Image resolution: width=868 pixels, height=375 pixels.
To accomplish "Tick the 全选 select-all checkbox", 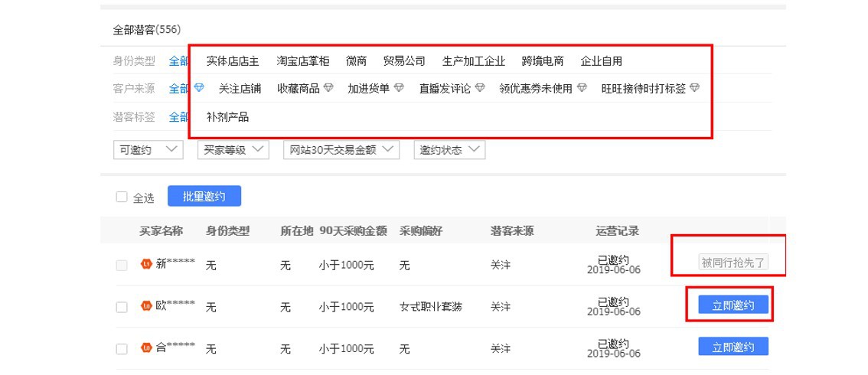I will click(122, 197).
